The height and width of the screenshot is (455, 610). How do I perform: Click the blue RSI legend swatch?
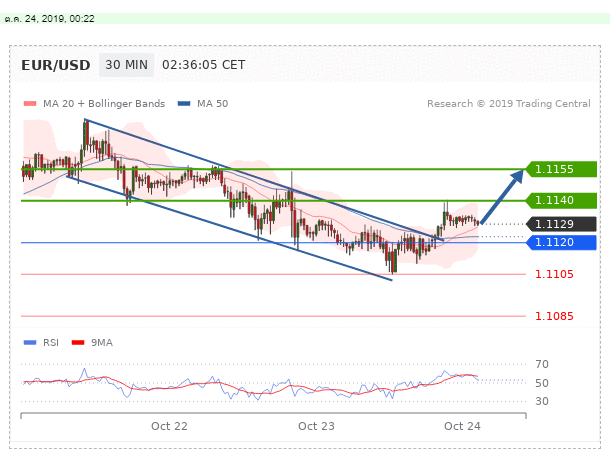pyautogui.click(x=30, y=343)
